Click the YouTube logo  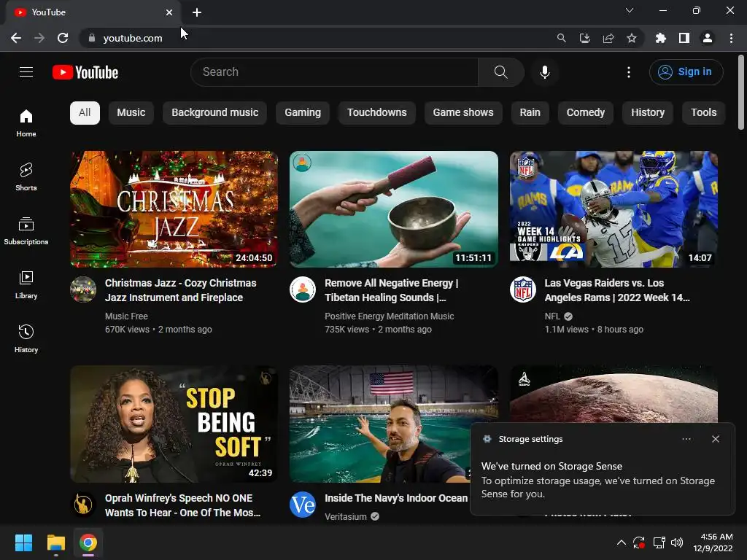(x=85, y=72)
